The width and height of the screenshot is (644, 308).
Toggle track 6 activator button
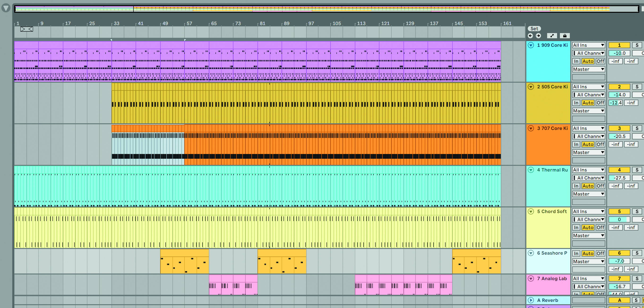click(x=619, y=253)
